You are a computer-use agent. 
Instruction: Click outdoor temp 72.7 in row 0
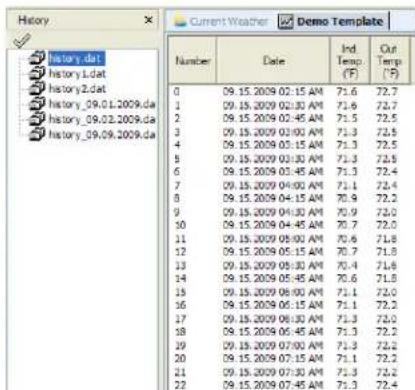pos(387,91)
